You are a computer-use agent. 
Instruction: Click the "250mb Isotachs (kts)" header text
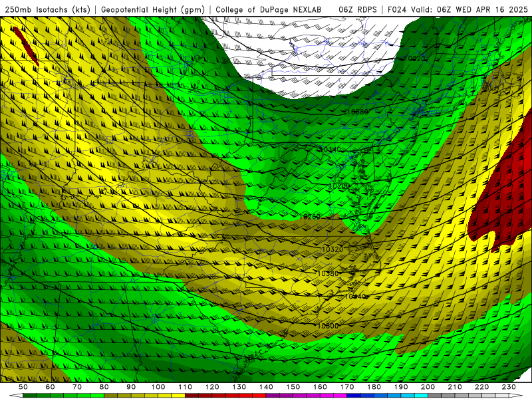click(x=47, y=10)
